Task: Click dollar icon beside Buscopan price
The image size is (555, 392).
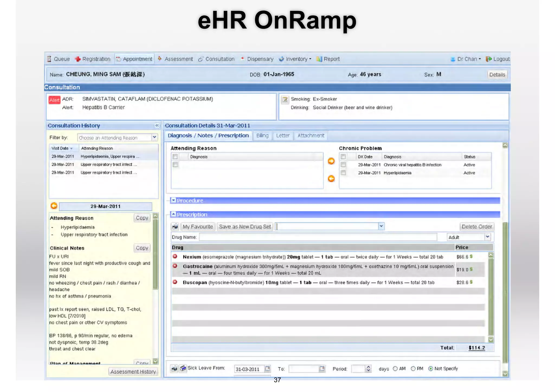Action: 471,282
